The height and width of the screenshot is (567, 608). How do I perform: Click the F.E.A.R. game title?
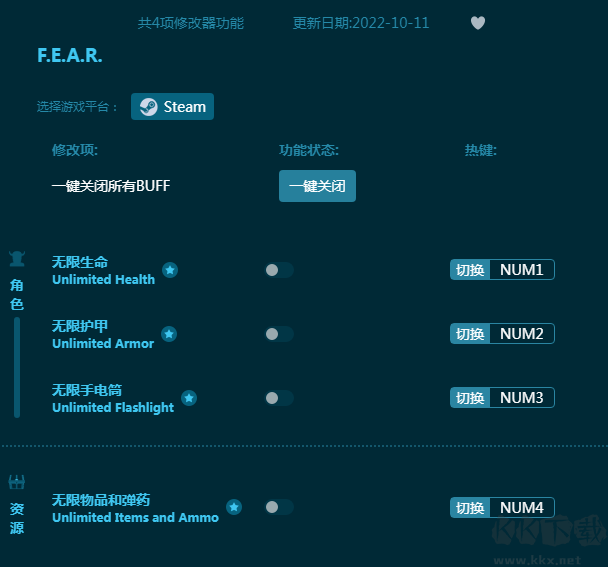pyautogui.click(x=70, y=55)
